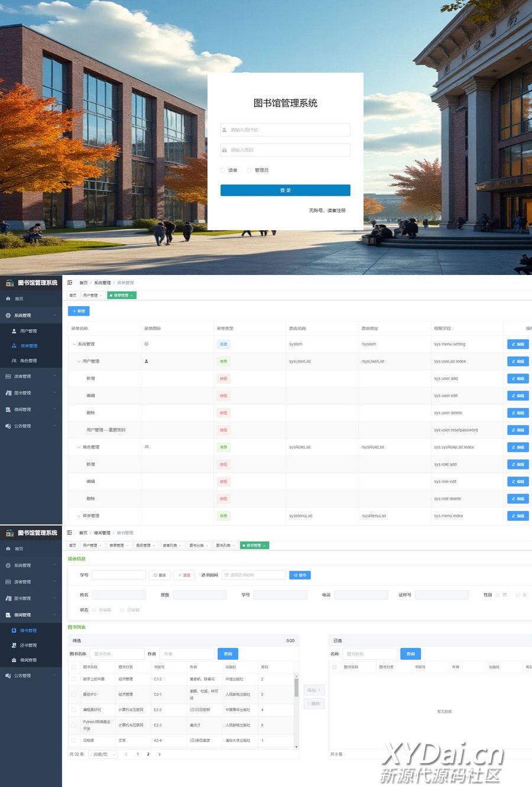Open 菜单管理 in the left sidebar
The image size is (532, 787).
28,346
